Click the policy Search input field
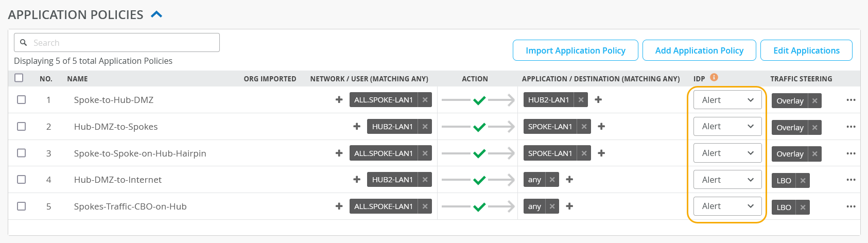 point(124,43)
